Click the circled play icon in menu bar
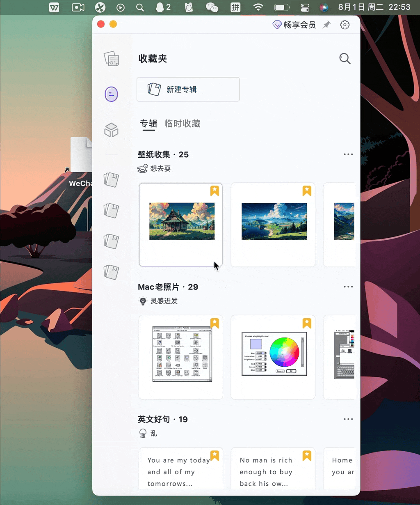 120,7
